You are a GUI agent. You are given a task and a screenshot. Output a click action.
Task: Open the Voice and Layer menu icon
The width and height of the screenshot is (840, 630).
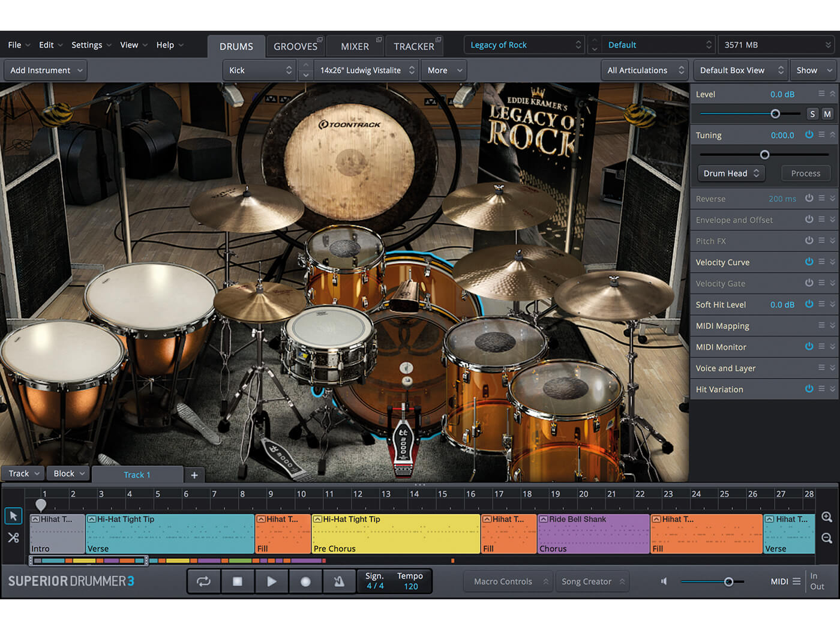coord(821,367)
